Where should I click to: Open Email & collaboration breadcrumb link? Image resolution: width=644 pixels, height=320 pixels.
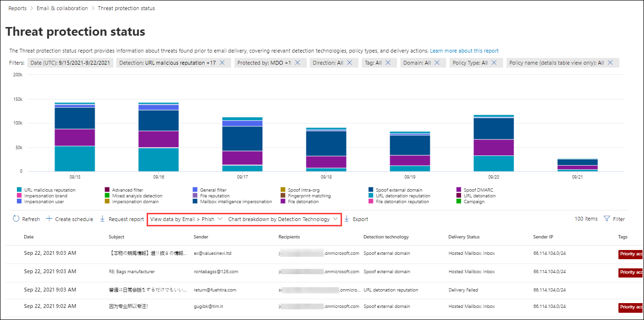coord(62,8)
